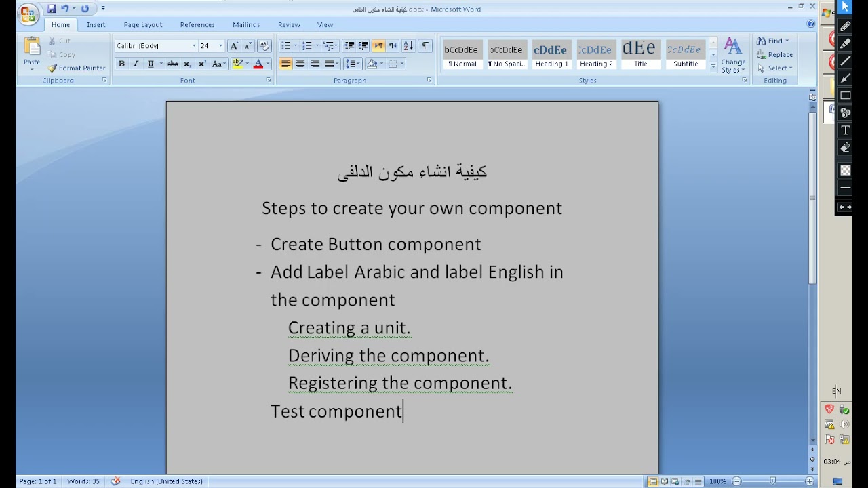The height and width of the screenshot is (488, 868).
Task: Open Font dialog launcher
Action: click(x=269, y=80)
